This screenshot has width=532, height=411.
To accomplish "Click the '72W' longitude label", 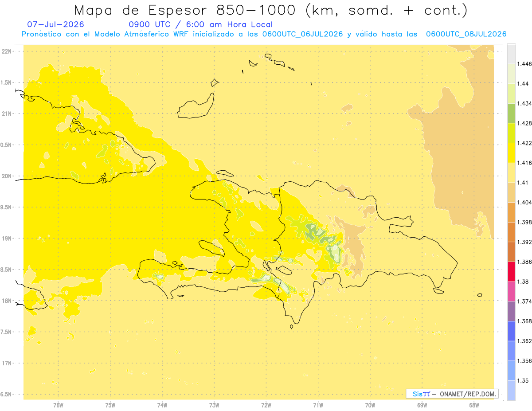I will [x=266, y=406].
